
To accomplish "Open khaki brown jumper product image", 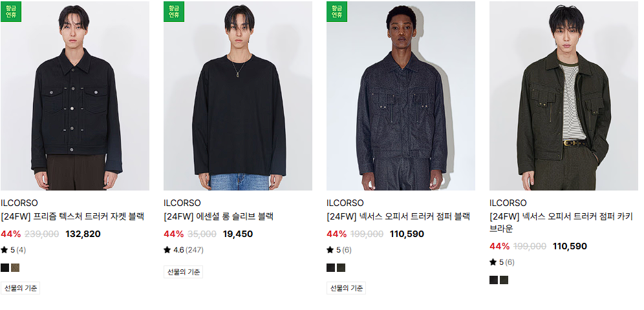I will tap(564, 96).
